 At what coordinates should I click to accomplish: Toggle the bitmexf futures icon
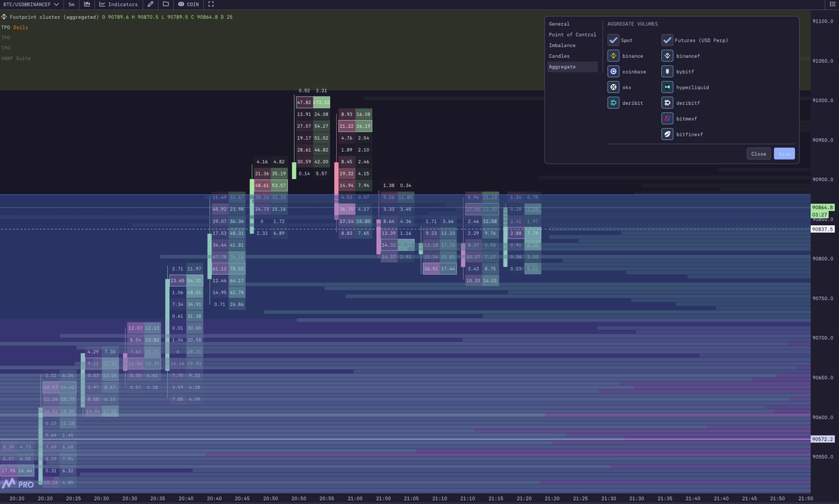[668, 119]
